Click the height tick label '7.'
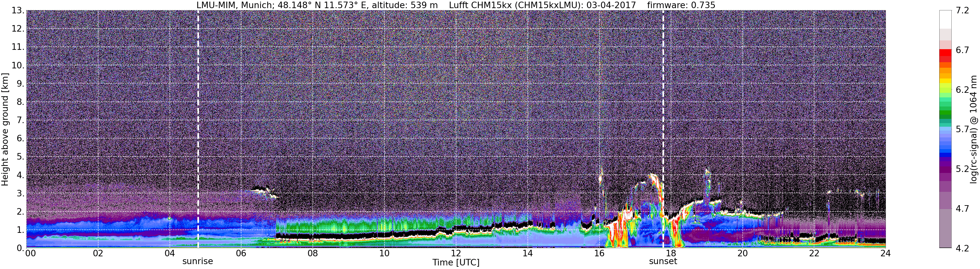This screenshot has width=980, height=269. (x=21, y=120)
